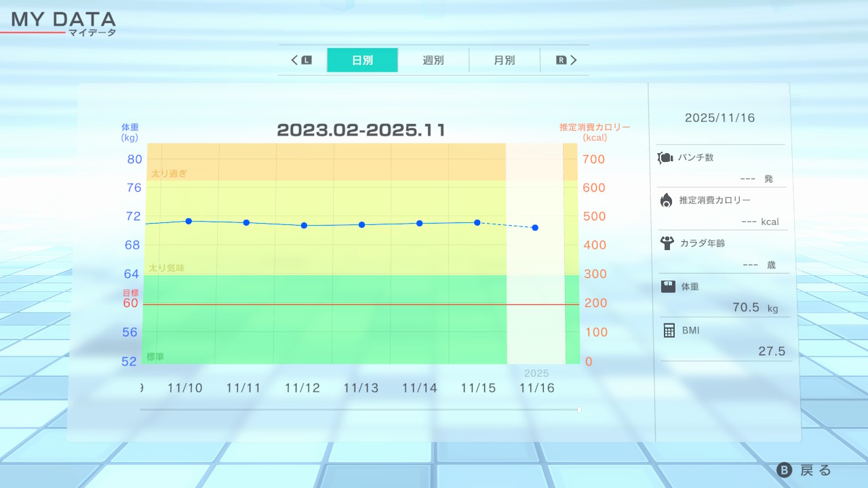Viewport: 868px width, 488px height.
Task: Click the chart scrollbar handle at right end
Action: tap(579, 409)
